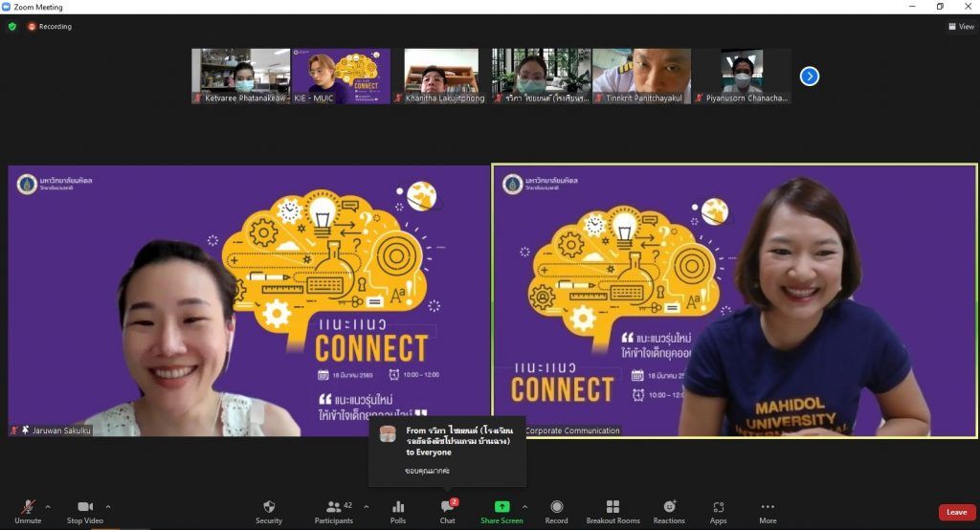Open the Participants panel
Screen dimensions: 980x530
pos(334,511)
